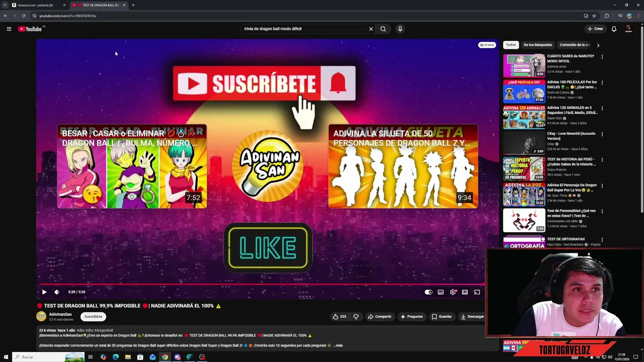Open options for Test de Personalidad video
644x362 pixels.
pos(602,212)
